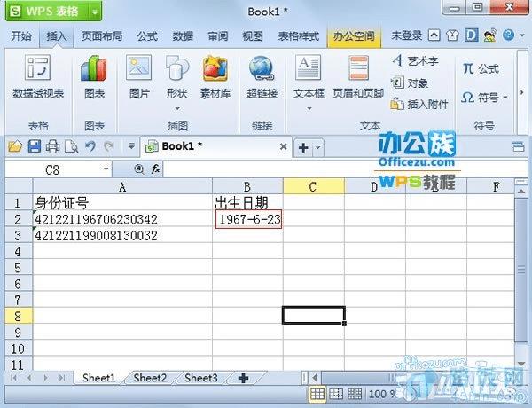The width and height of the screenshot is (532, 408).
Task: Insert a picture (图片)
Action: (139, 77)
